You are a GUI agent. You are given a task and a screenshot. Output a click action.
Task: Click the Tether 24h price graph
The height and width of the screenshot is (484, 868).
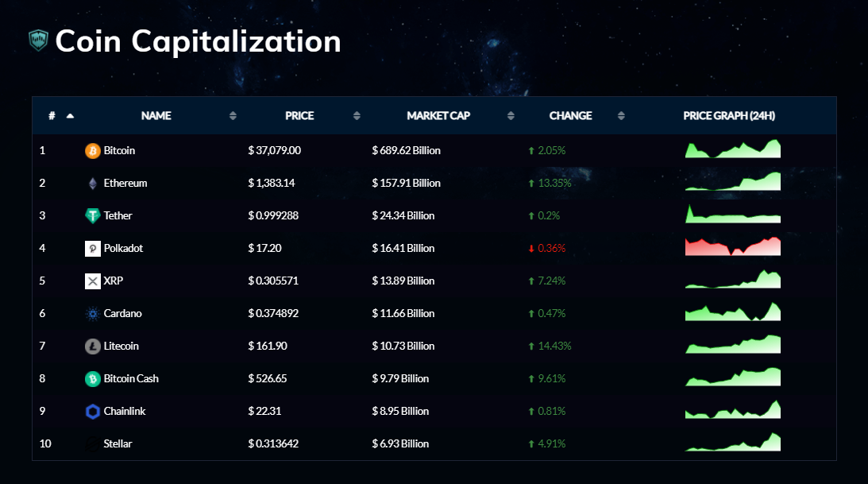pyautogui.click(x=733, y=214)
